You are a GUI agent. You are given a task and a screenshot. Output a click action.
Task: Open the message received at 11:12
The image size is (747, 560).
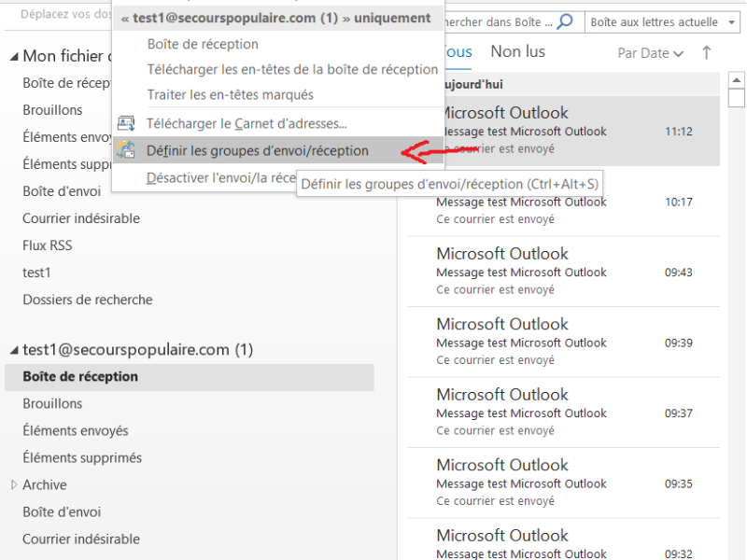(581, 131)
